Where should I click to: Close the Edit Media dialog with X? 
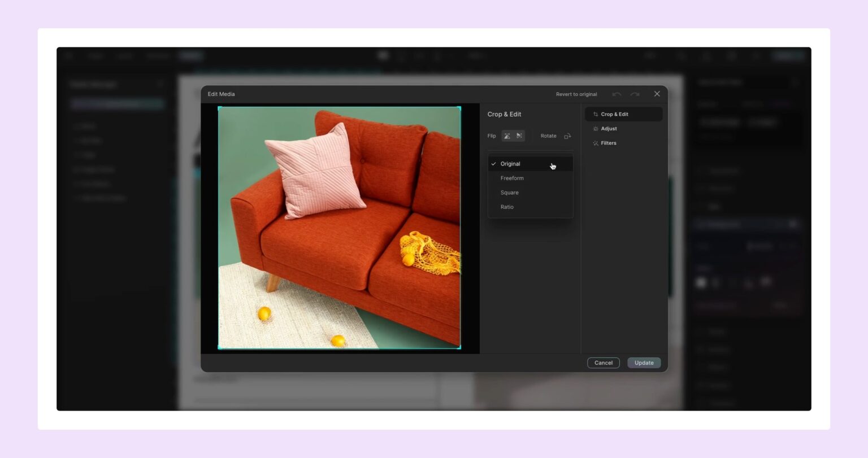[657, 94]
